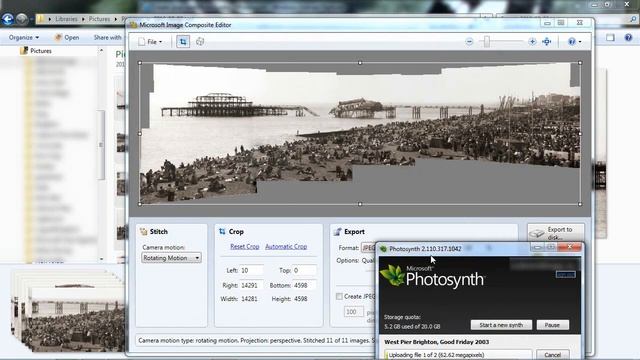Open the help icon dropdown in the editor

pyautogui.click(x=574, y=42)
